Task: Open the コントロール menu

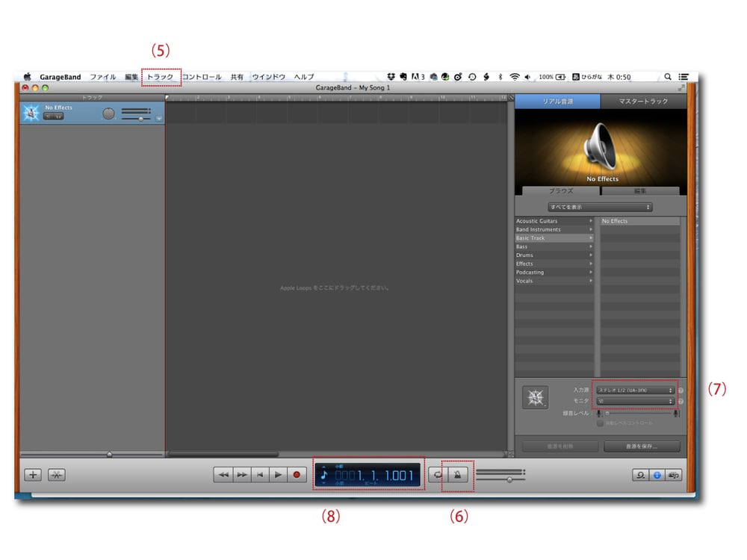Action: point(202,77)
